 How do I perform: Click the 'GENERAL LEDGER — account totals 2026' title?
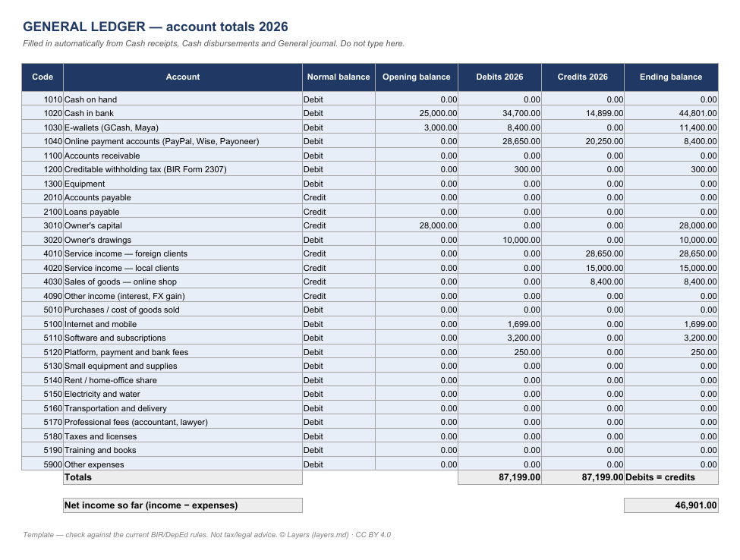[156, 27]
